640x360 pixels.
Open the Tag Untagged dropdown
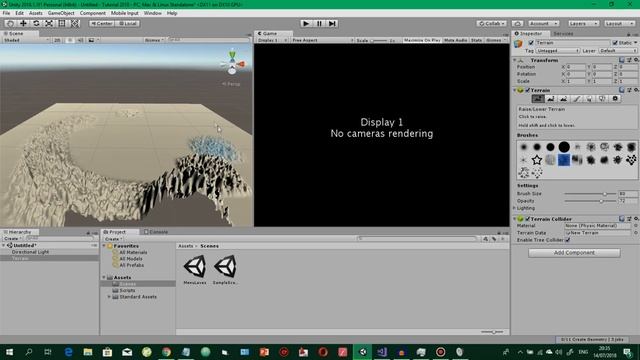[558, 51]
